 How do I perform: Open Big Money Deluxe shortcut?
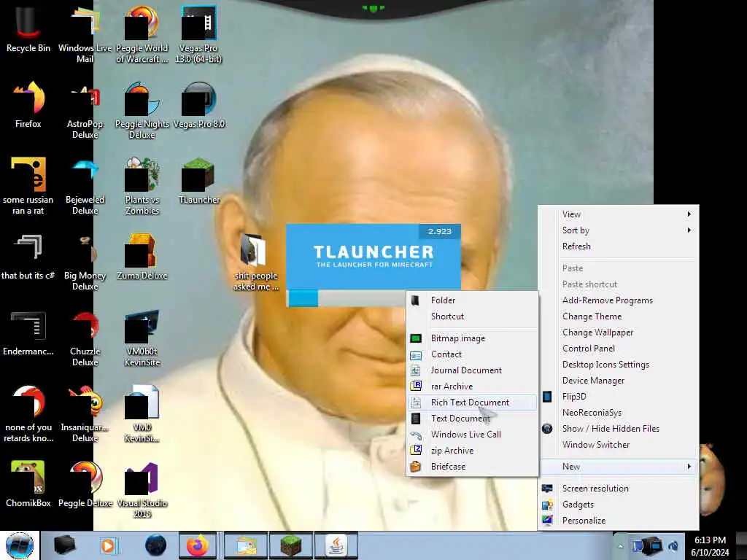[85, 262]
